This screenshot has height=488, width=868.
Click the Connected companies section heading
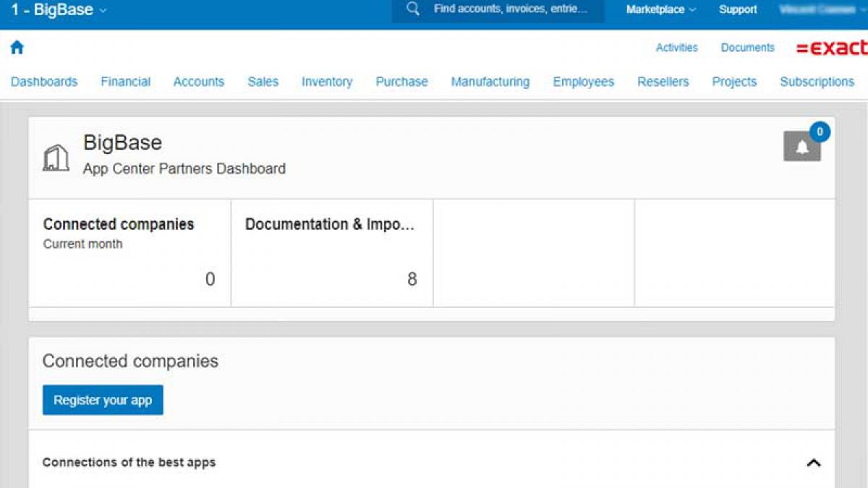(x=130, y=361)
